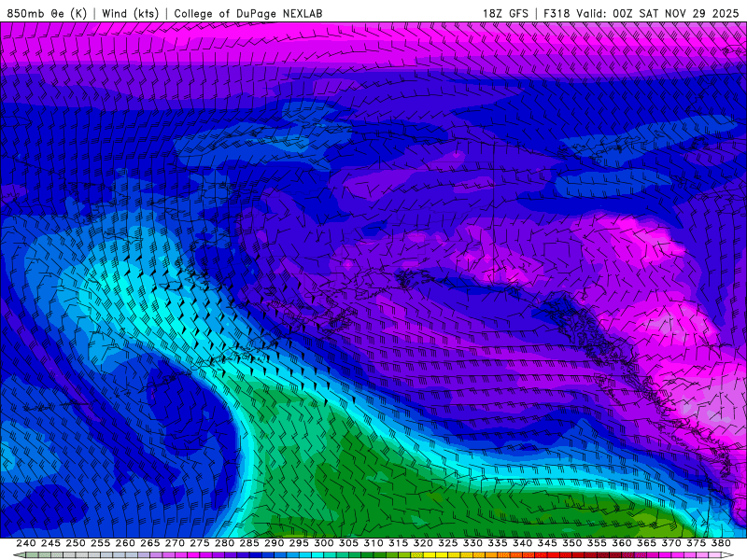Click the 360 legend label

(x=622, y=543)
